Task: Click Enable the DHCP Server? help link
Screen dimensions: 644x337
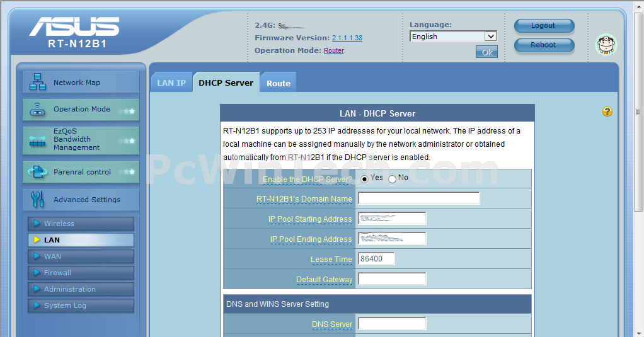Action: 308,180
